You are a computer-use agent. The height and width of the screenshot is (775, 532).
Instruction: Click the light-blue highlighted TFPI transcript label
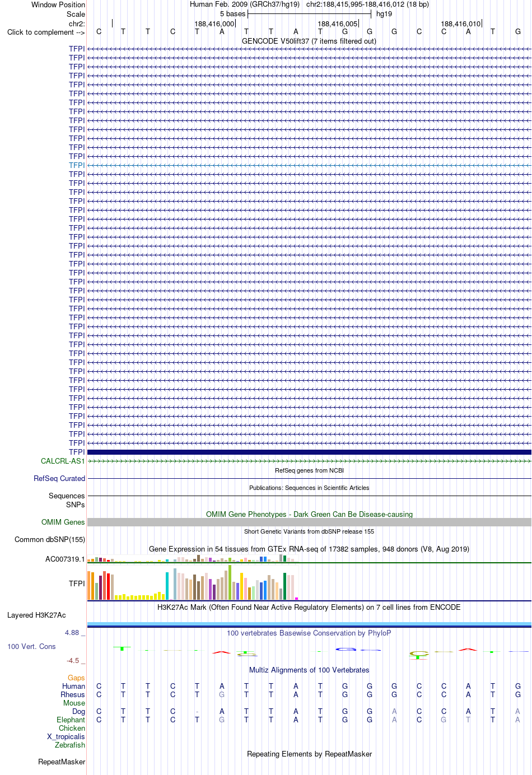(77, 165)
